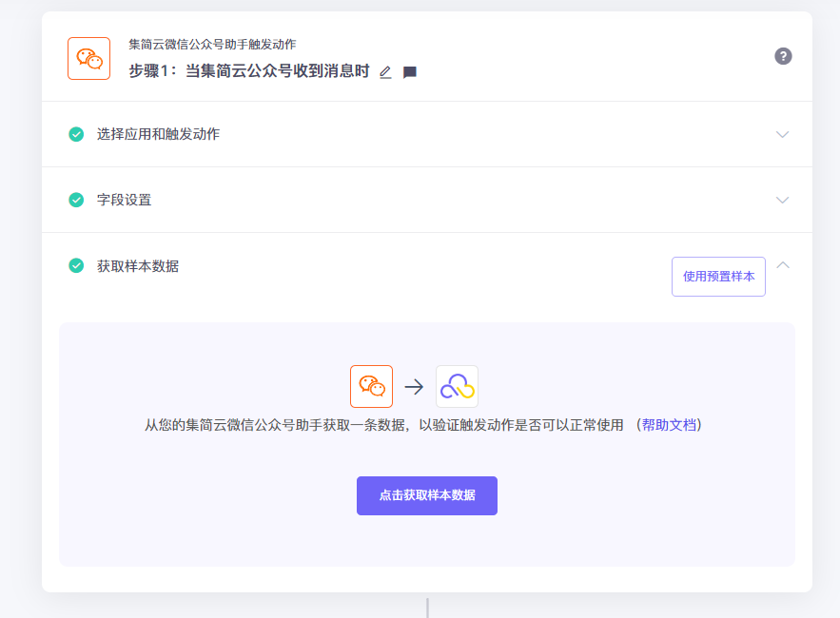This screenshot has width=840, height=618.
Task: Click the cloud app icon in sample panel
Action: pos(457,387)
